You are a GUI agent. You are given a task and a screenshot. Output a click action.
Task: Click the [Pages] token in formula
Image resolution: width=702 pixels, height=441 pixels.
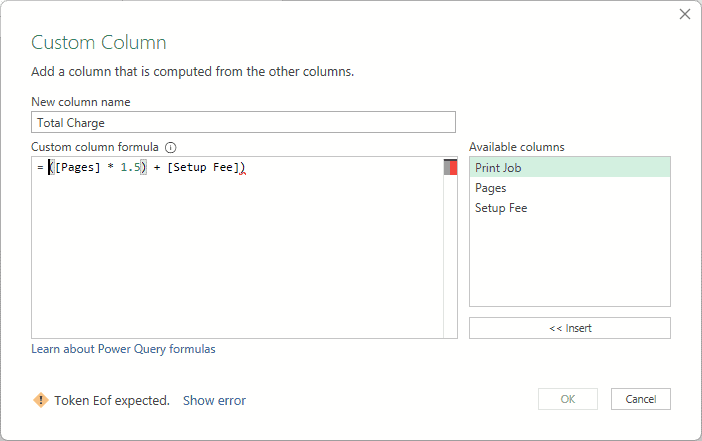click(78, 167)
